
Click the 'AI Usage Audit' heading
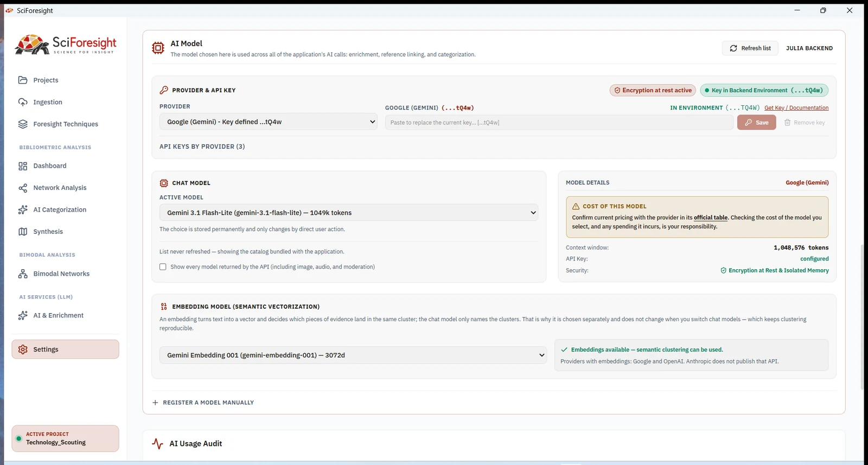click(x=196, y=444)
